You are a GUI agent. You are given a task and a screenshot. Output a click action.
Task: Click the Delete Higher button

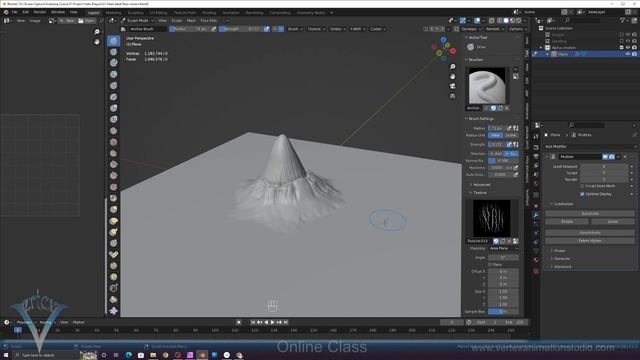click(x=590, y=241)
